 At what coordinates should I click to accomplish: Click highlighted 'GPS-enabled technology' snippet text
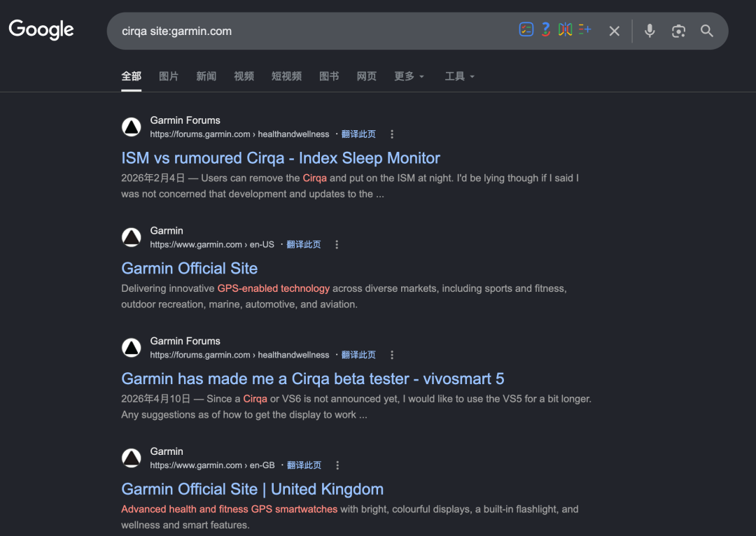(x=274, y=288)
